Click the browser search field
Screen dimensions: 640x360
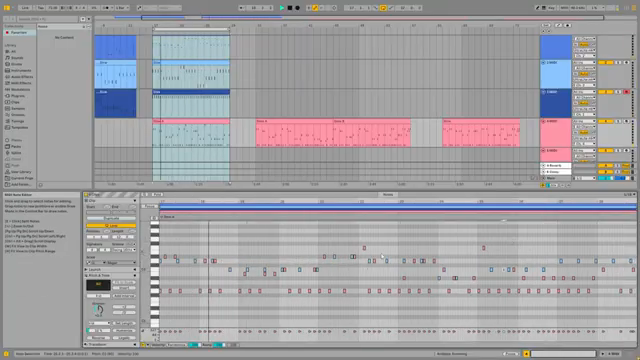[x=48, y=19]
